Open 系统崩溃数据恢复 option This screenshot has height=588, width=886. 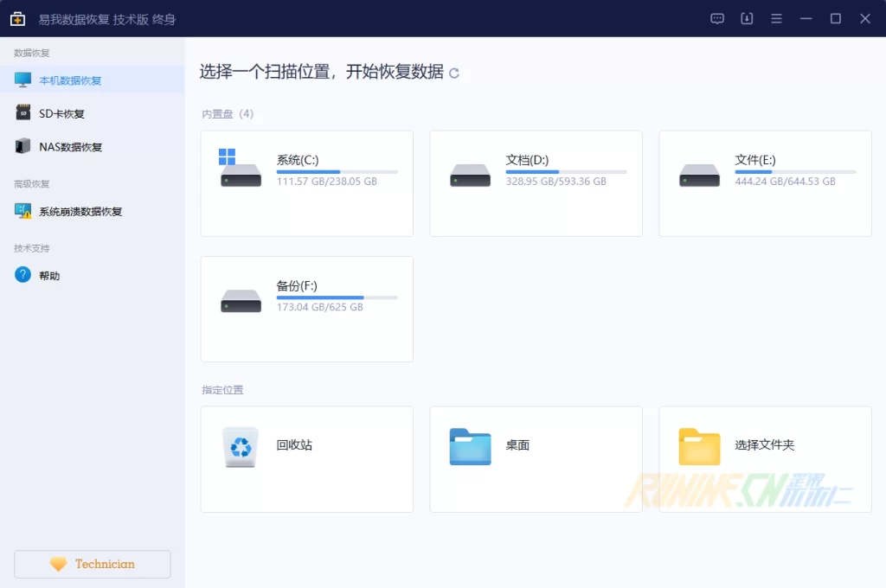[80, 211]
